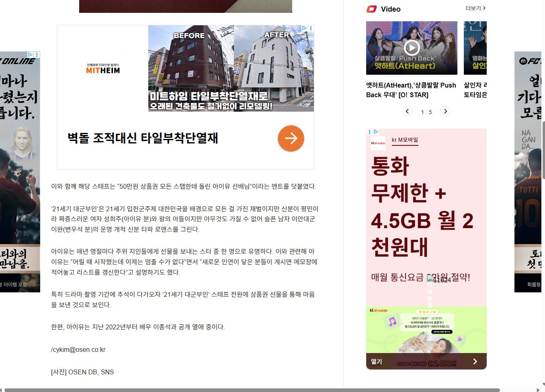Screen dimensions: 545x392
Task: Play the AtHeart Push Back video
Action: click(x=412, y=48)
